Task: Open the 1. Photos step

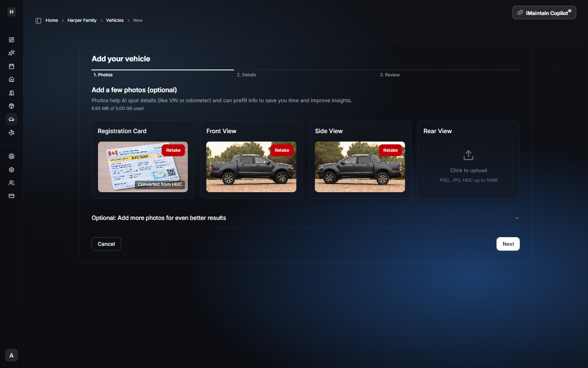Action: 103,75
